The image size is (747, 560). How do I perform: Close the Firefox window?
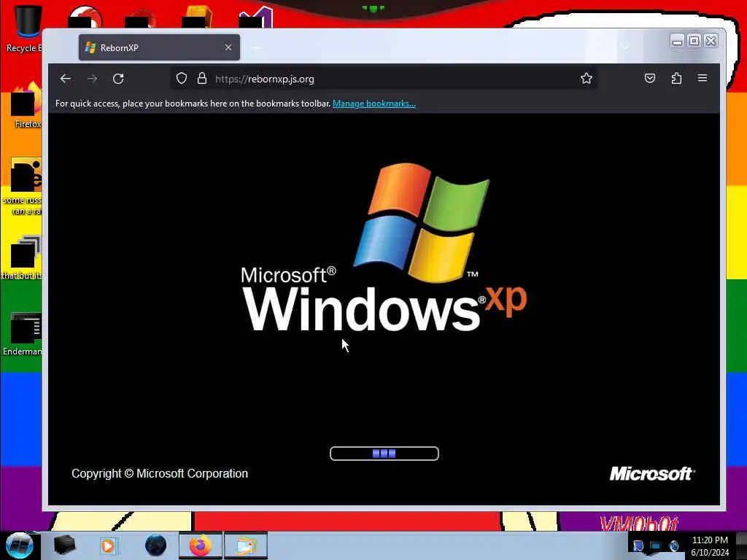tap(711, 42)
